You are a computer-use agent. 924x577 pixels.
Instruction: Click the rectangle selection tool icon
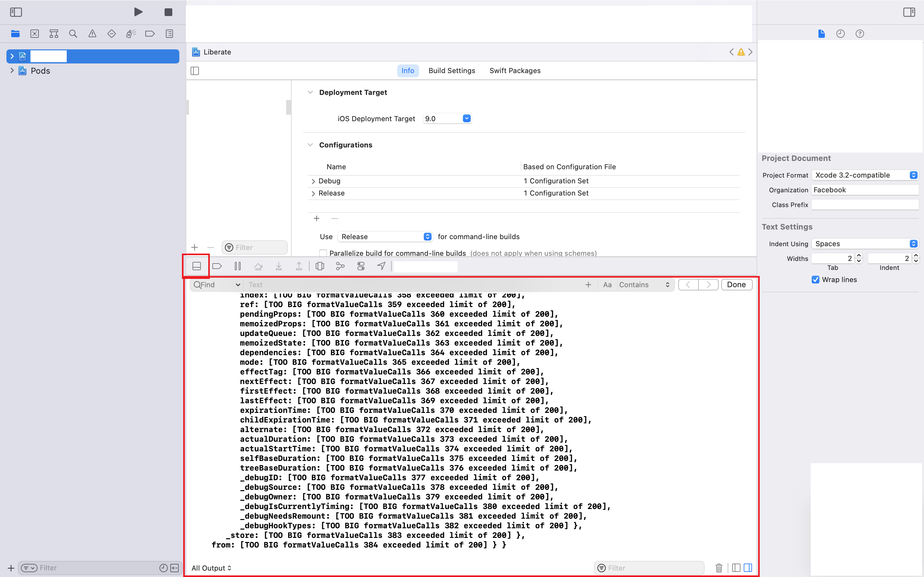pyautogui.click(x=197, y=265)
